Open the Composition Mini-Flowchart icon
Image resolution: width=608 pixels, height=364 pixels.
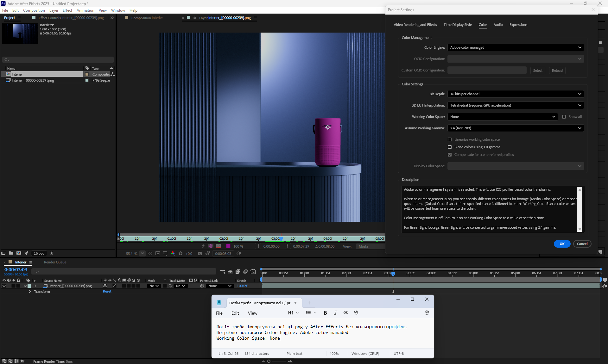pyautogui.click(x=223, y=272)
